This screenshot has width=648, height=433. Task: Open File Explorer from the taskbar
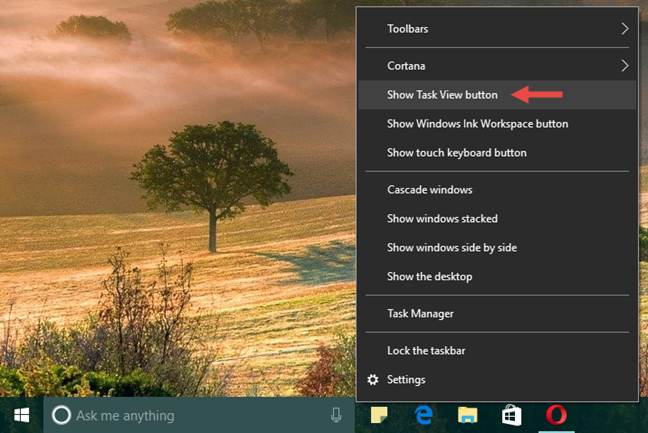(x=467, y=415)
